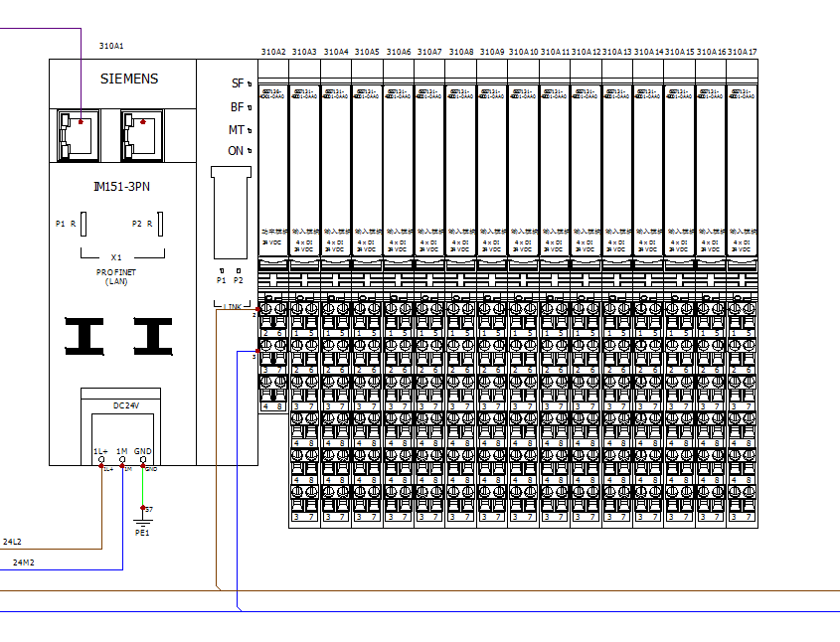Select the P2 R indicator rectangle
Screen dimensions: 840x642
click(x=160, y=224)
